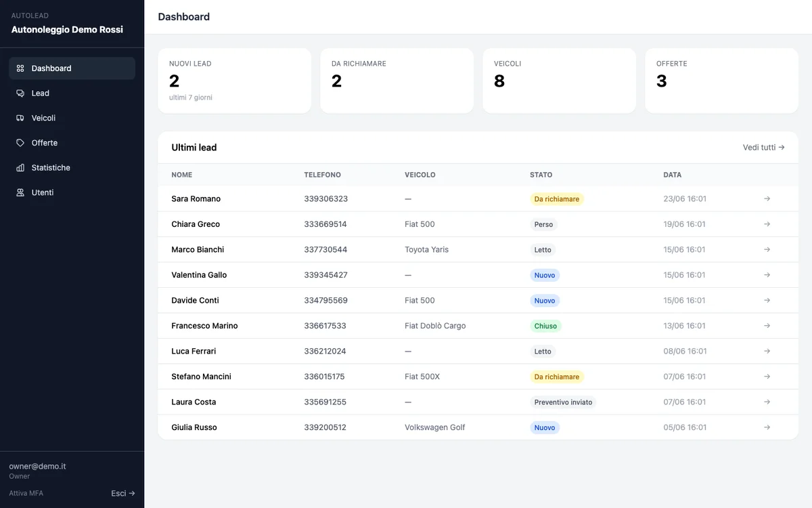Click Volkswagen Golf vehicle cell
Image resolution: width=812 pixels, height=508 pixels.
point(435,427)
